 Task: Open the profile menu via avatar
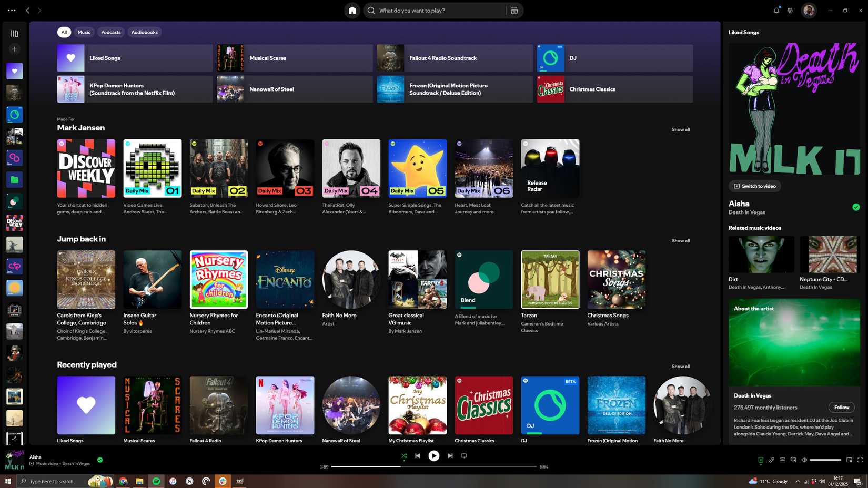point(809,10)
